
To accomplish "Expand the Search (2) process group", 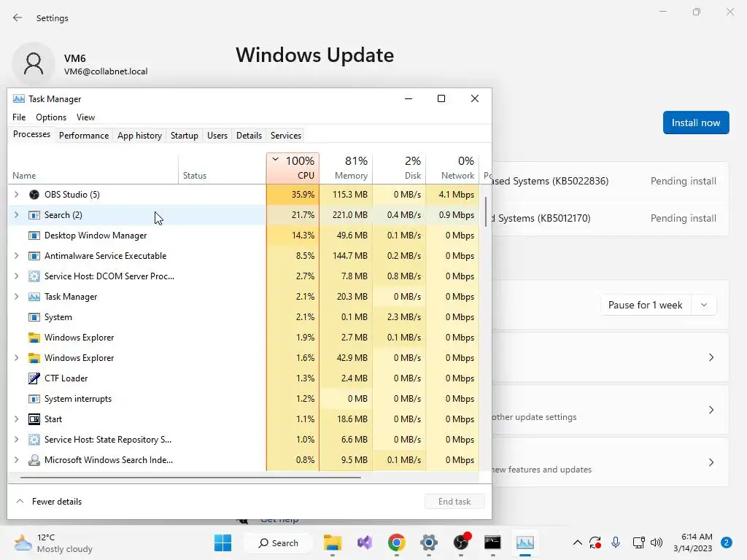I will coord(17,215).
